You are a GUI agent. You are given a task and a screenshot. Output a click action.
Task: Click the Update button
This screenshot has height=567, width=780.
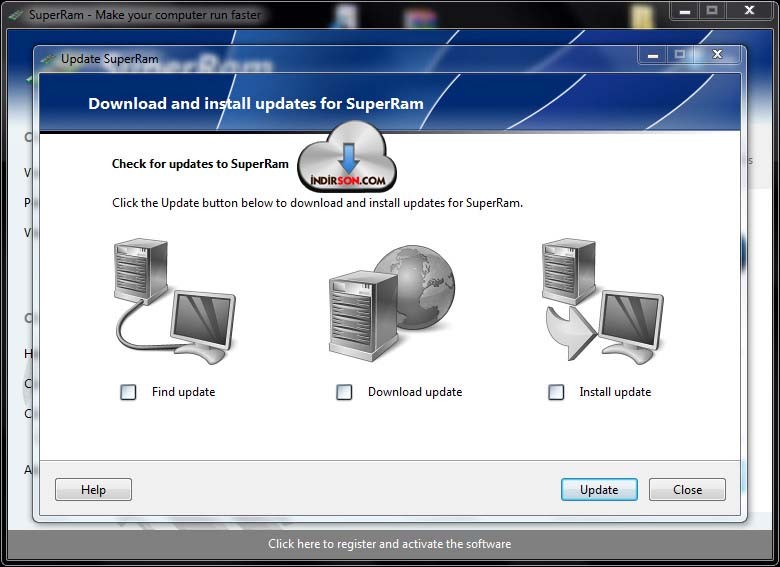pos(599,489)
